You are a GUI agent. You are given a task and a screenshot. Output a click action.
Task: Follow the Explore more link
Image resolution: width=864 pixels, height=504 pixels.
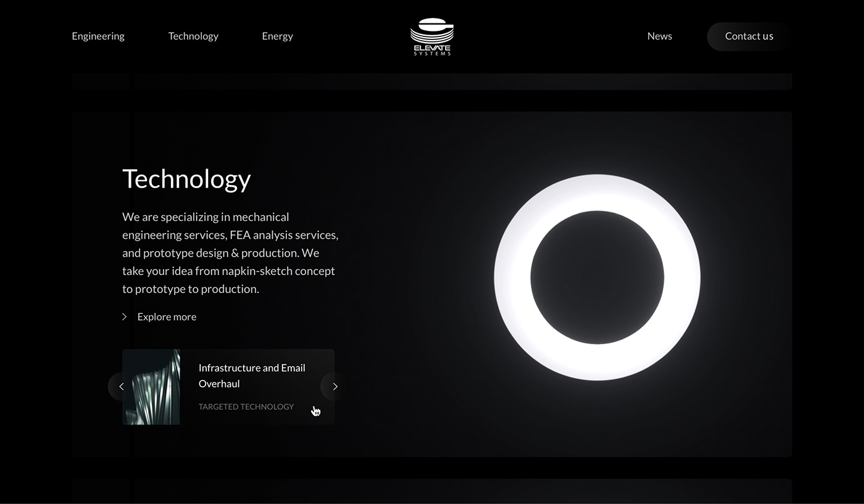point(167,317)
